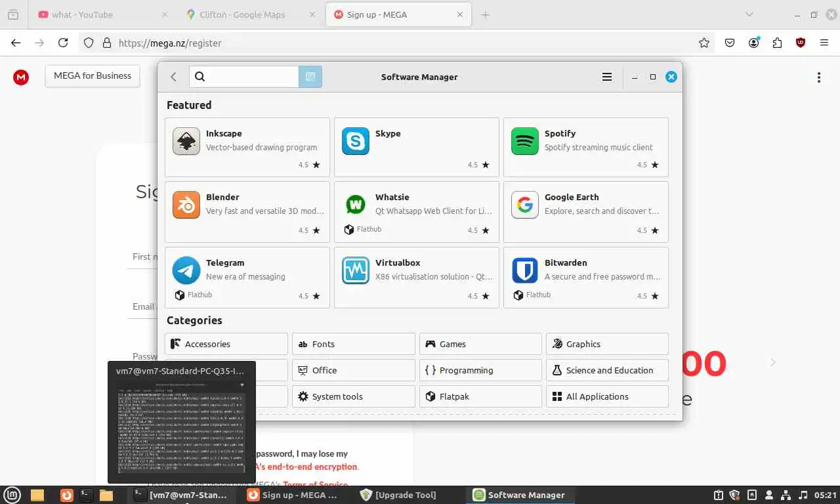840x504 pixels.
Task: Click the MEGA carousel next arrow
Action: (773, 362)
